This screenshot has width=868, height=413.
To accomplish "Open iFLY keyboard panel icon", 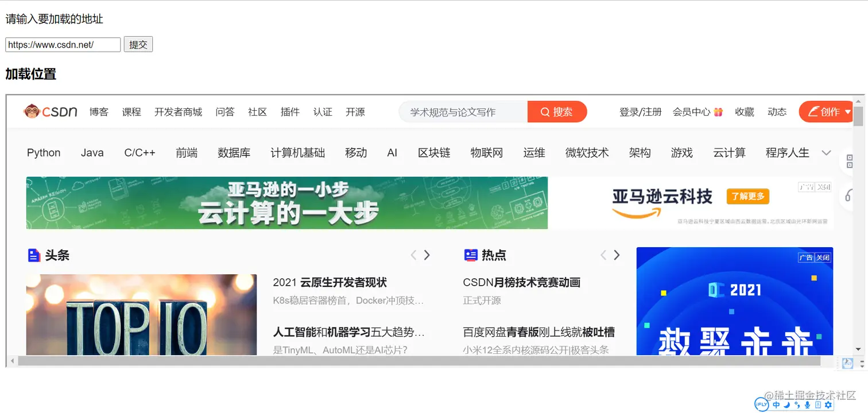I will [x=817, y=405].
